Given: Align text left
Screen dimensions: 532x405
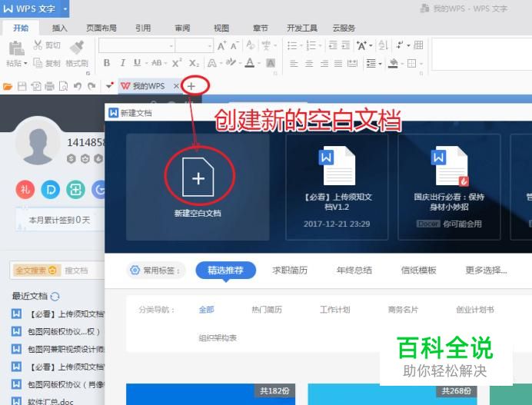Looking at the screenshot, I should click(x=294, y=63).
